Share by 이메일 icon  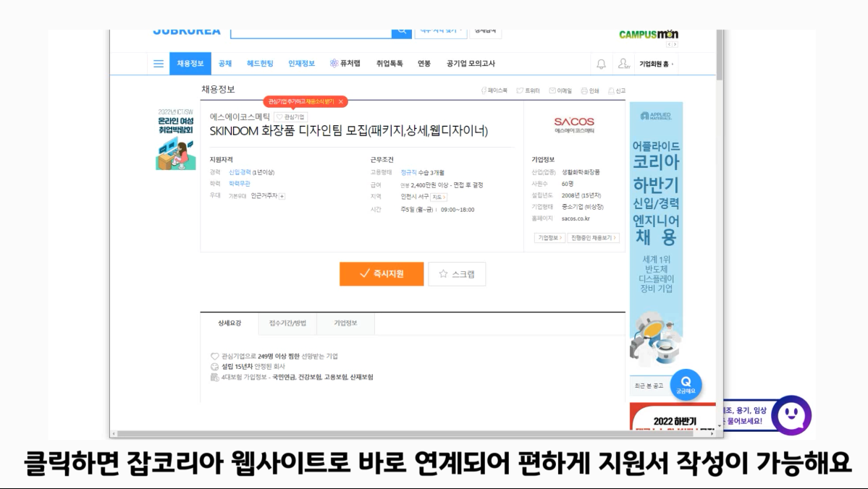coord(560,90)
